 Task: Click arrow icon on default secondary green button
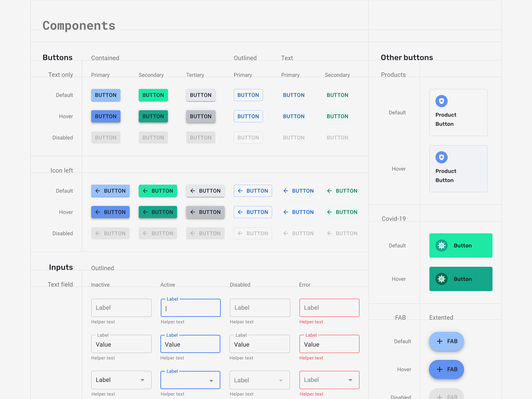click(x=145, y=191)
